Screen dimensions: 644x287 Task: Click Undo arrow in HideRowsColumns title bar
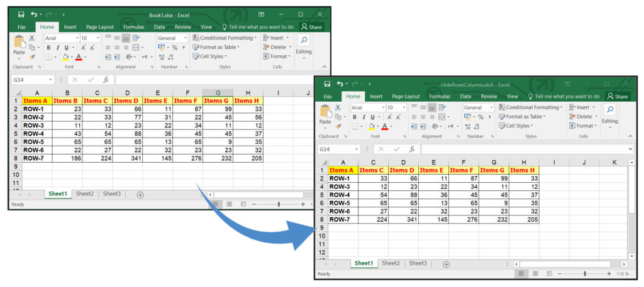(x=340, y=84)
